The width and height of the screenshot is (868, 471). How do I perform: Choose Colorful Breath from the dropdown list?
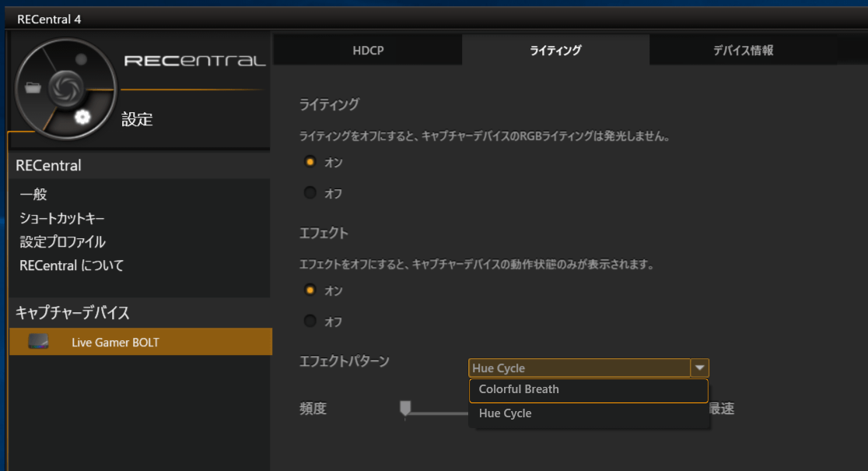click(589, 389)
